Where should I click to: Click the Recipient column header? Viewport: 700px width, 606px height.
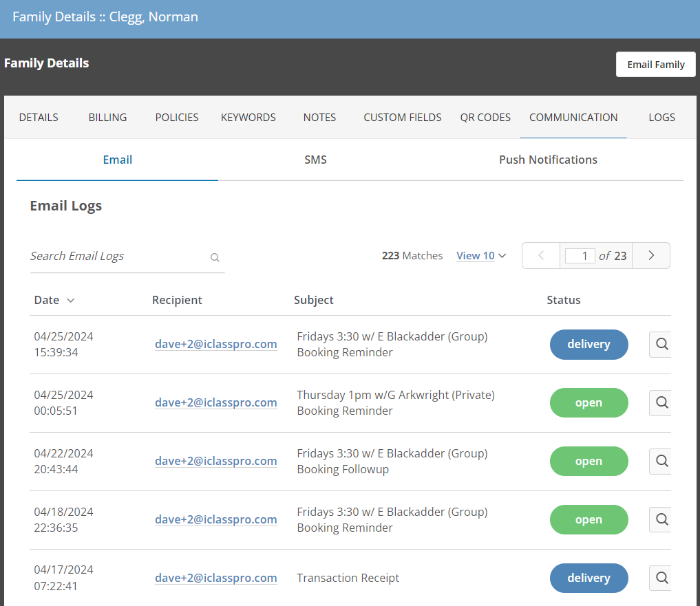[x=177, y=301]
